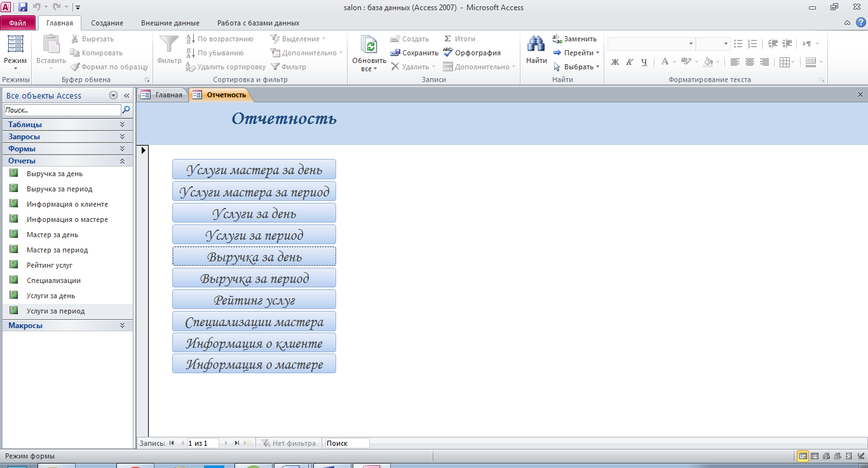This screenshot has height=468, width=868.
Task: Run the Орфография spell check
Action: [x=472, y=53]
